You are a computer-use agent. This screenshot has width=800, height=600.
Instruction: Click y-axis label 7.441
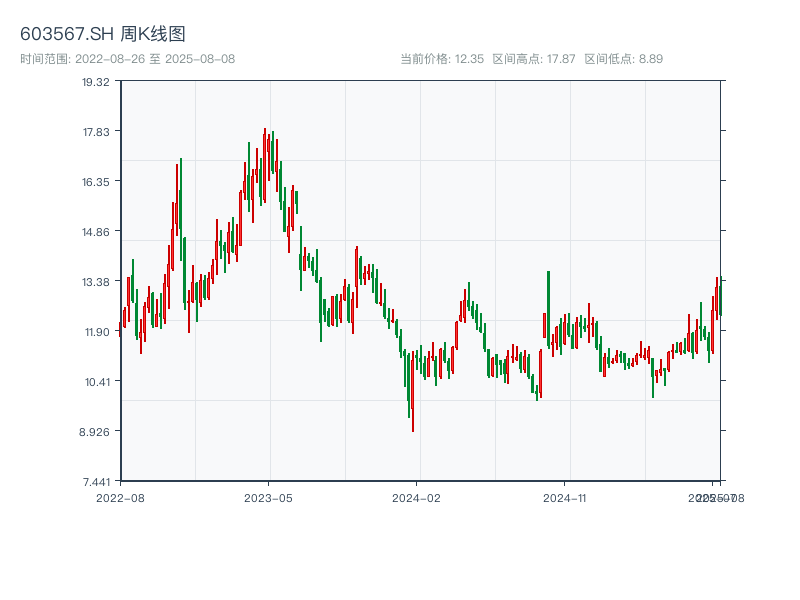tap(96, 482)
